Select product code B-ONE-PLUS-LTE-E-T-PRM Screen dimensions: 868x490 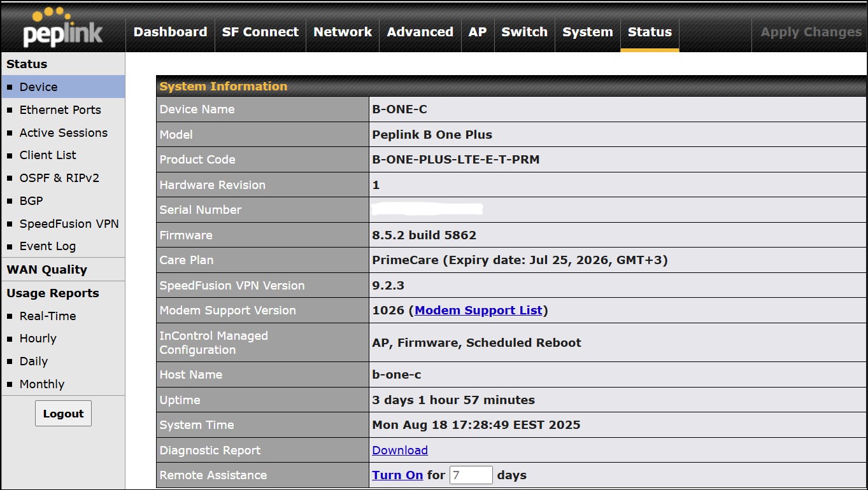point(456,160)
